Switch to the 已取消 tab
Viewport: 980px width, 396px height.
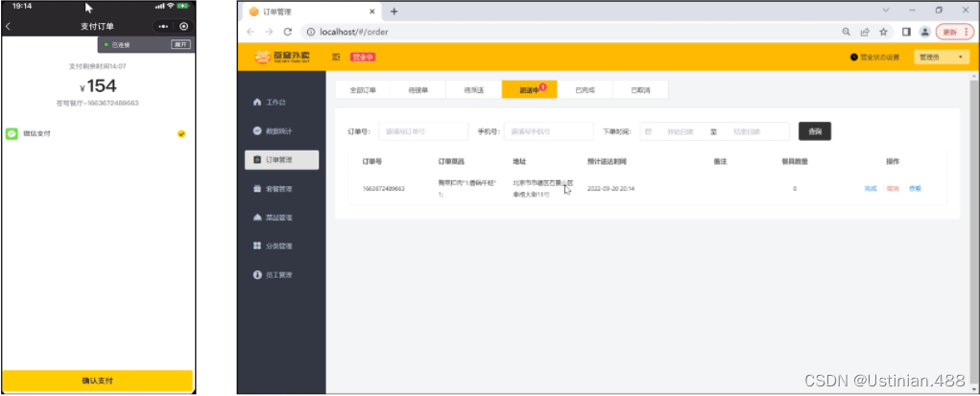tap(640, 90)
